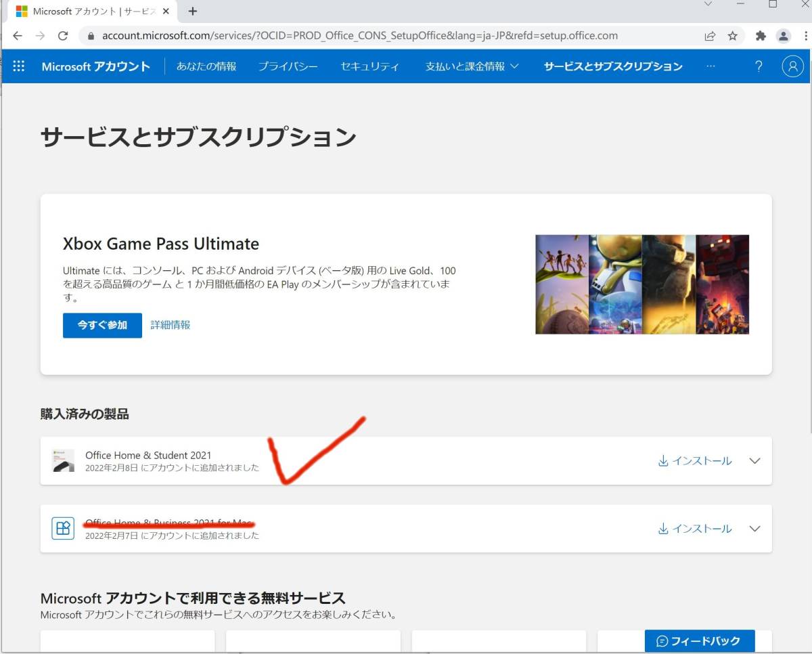Go back using the browser back arrow
Image resolution: width=812 pixels, height=654 pixels.
pos(18,36)
